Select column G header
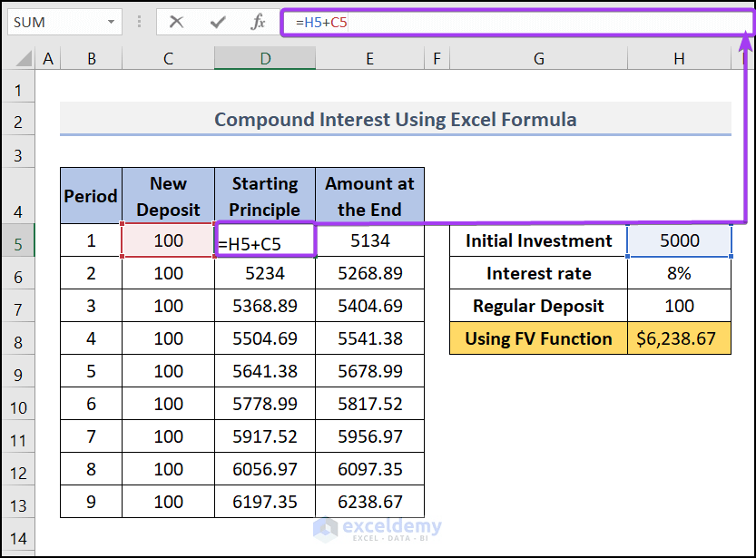The width and height of the screenshot is (756, 558). (538, 58)
